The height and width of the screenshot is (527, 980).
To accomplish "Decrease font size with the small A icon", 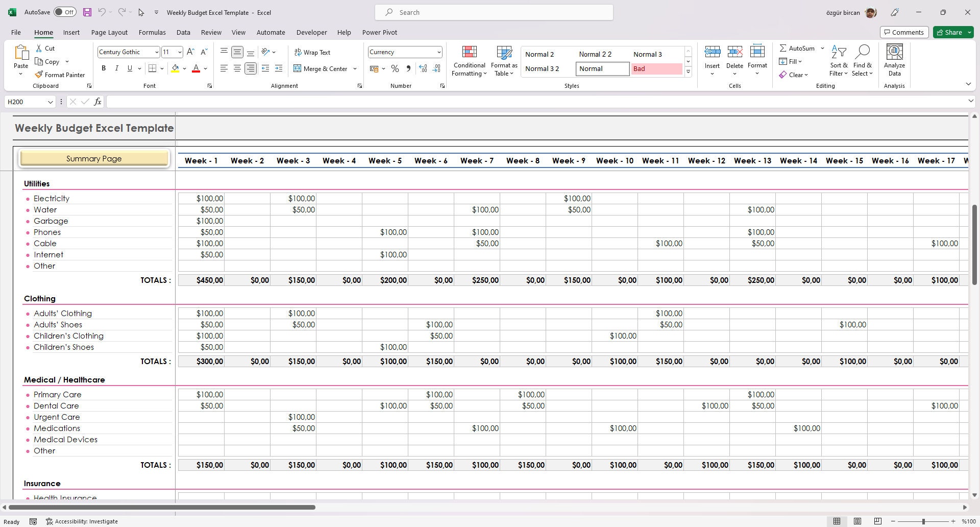I will 204,52.
